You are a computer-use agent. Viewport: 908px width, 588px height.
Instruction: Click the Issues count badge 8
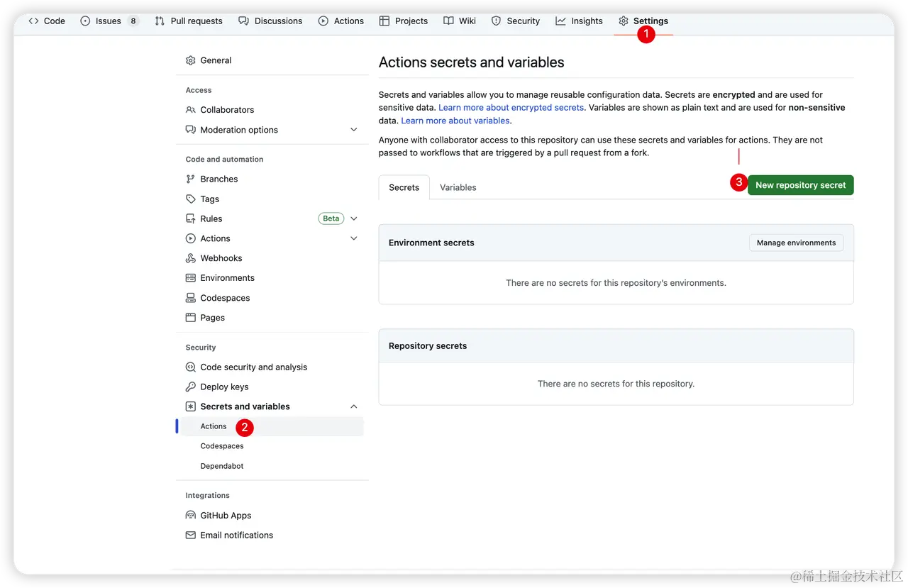(x=133, y=21)
